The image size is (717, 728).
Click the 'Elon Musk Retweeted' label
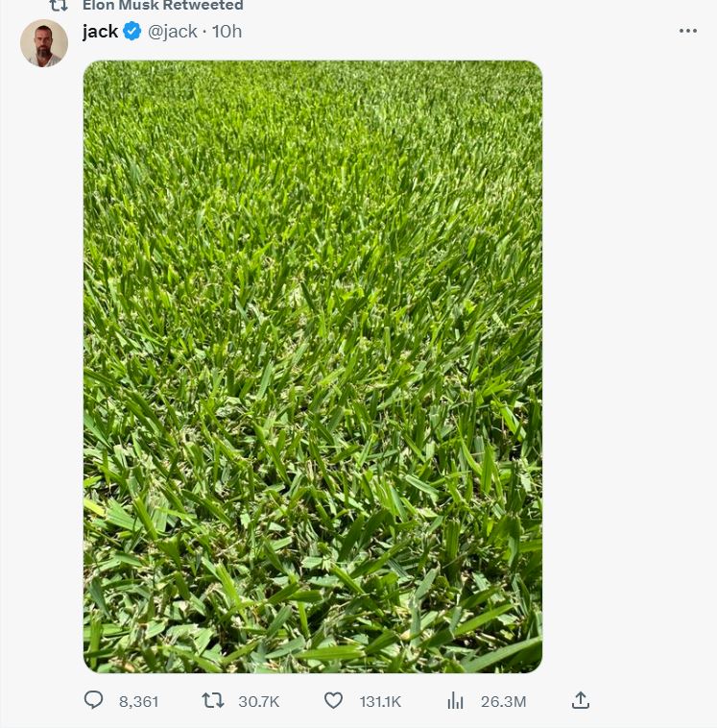click(x=163, y=6)
